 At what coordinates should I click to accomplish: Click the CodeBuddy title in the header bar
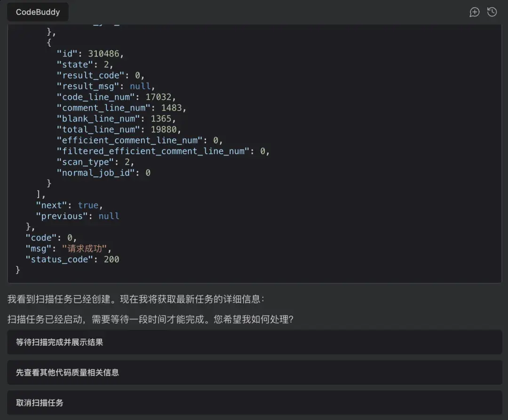coord(38,12)
